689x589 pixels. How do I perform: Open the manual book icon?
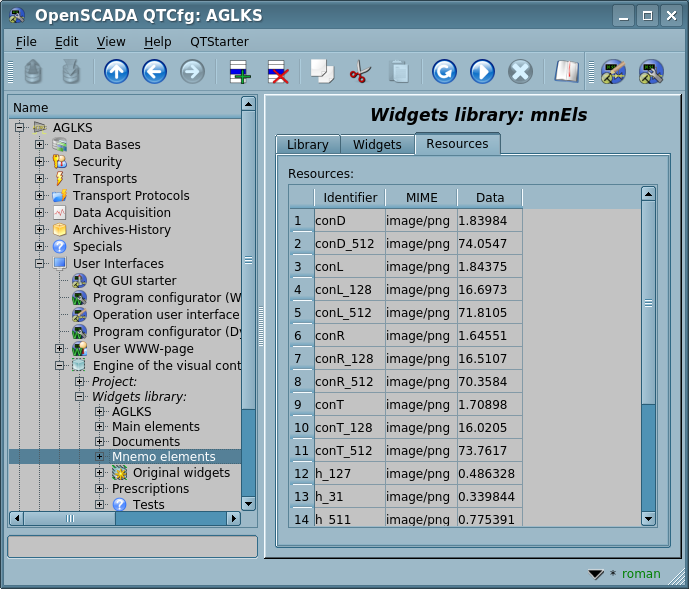pos(567,72)
